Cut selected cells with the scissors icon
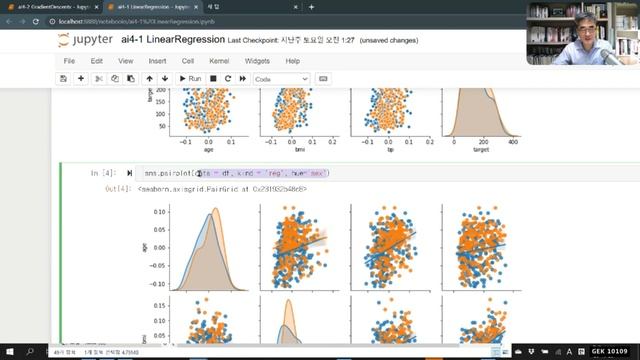 99,79
